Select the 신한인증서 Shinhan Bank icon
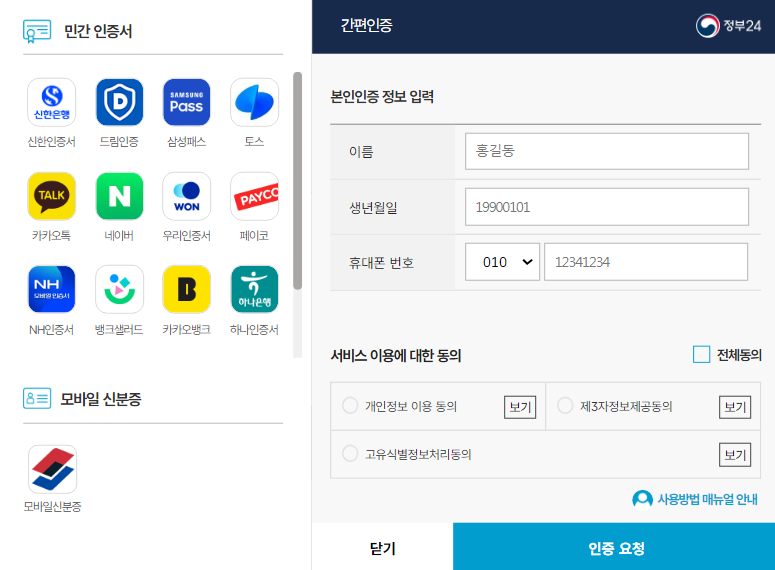Image resolution: width=775 pixels, height=570 pixels. pyautogui.click(x=51, y=102)
